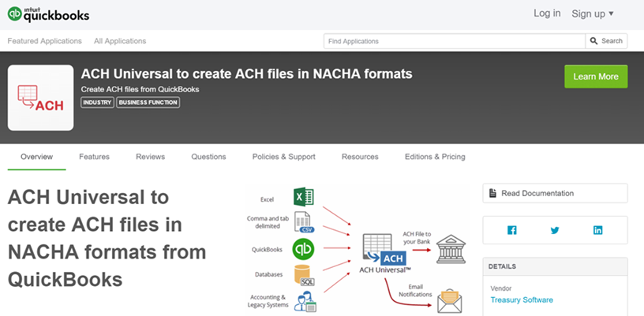Share the app on LinkedIn
The image size is (644, 316).
click(598, 230)
